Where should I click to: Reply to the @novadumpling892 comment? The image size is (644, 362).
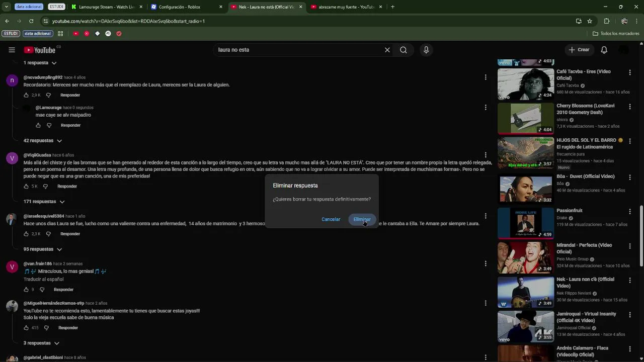click(x=70, y=95)
